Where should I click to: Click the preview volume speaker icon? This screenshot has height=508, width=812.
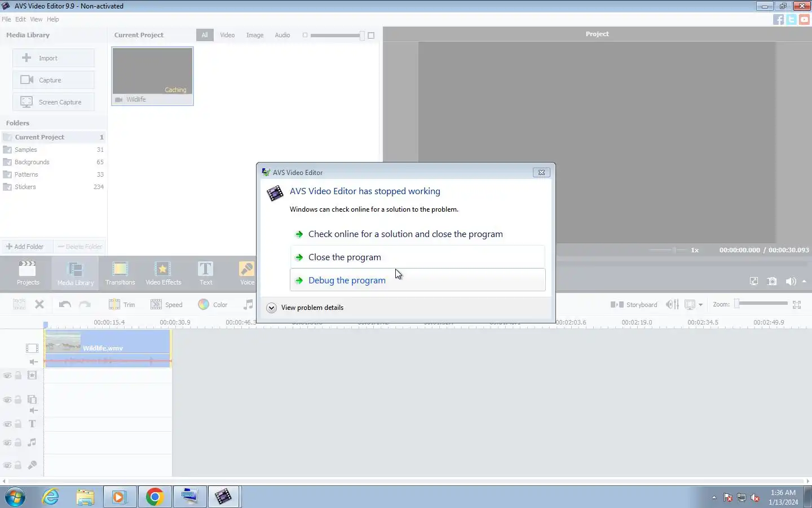791,281
